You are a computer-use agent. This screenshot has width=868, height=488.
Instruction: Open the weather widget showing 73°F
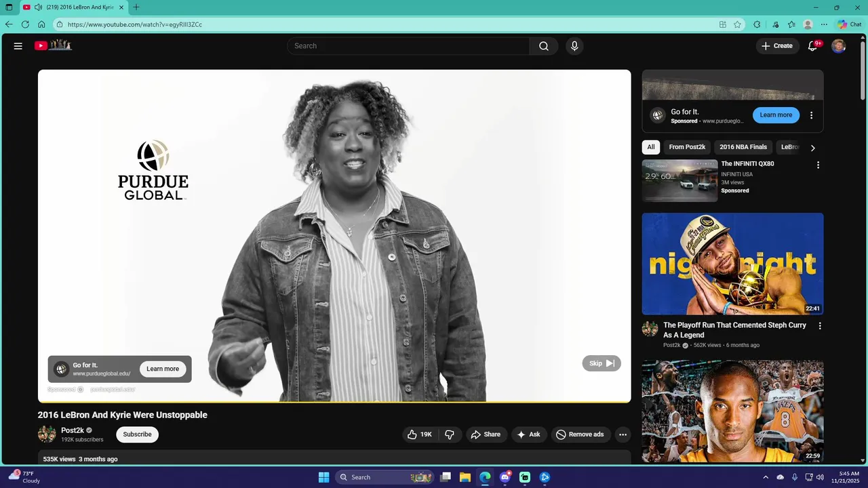tap(25, 477)
